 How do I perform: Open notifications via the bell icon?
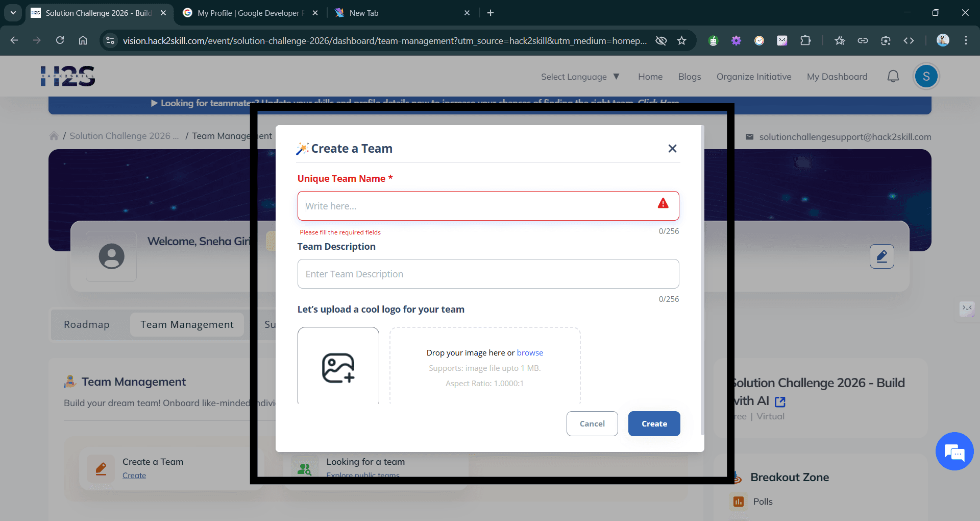click(x=893, y=76)
